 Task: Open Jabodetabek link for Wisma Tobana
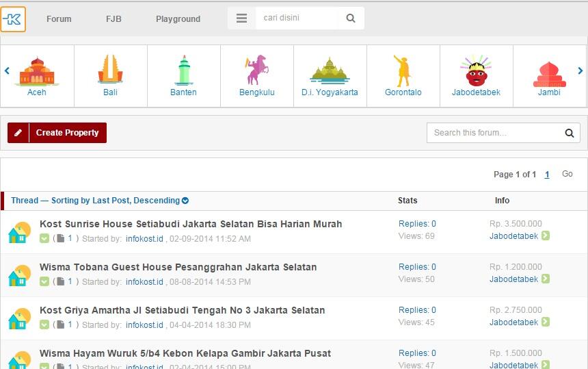coord(513,279)
